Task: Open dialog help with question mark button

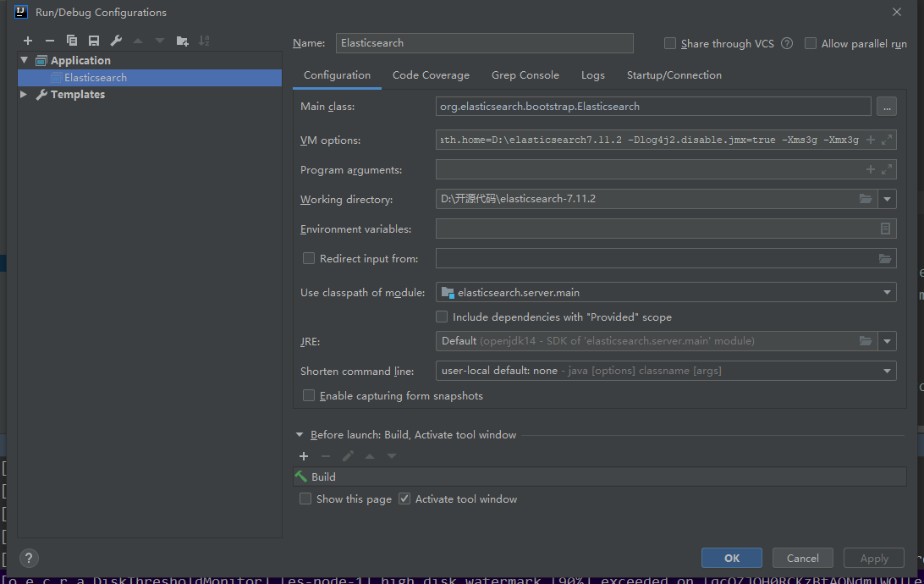Action: point(29,558)
